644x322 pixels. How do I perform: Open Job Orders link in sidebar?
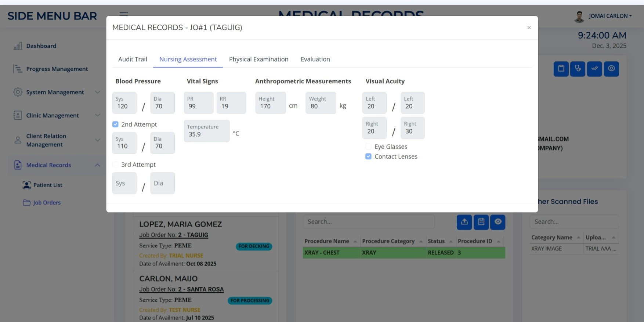47,203
